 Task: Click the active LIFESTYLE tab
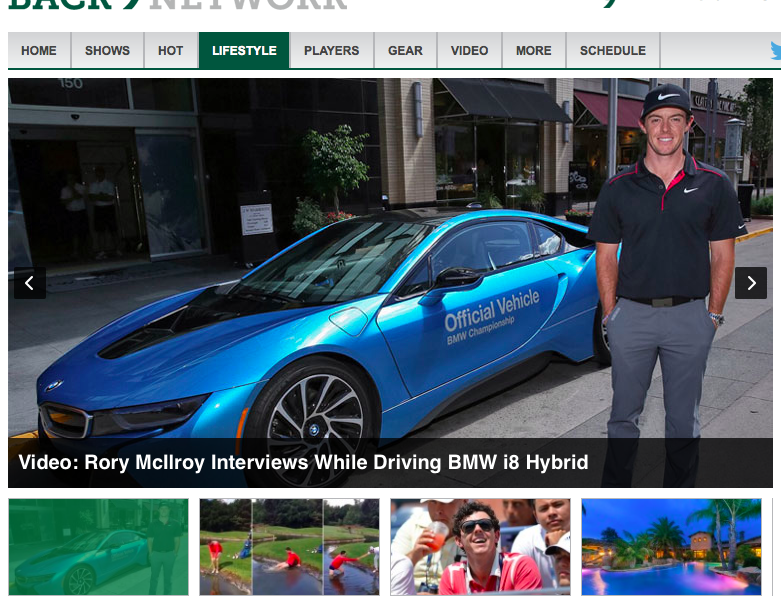click(x=244, y=51)
